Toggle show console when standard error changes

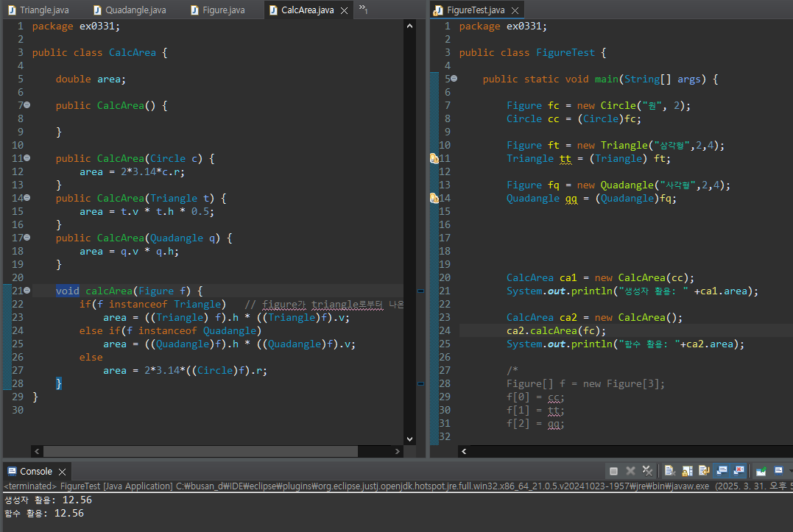(x=739, y=471)
